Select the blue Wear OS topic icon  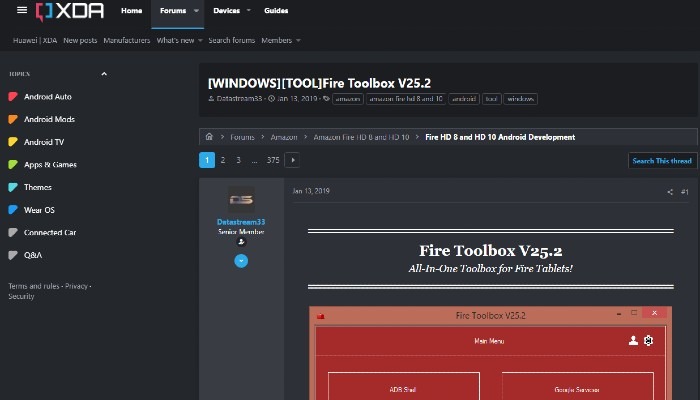[13, 210]
